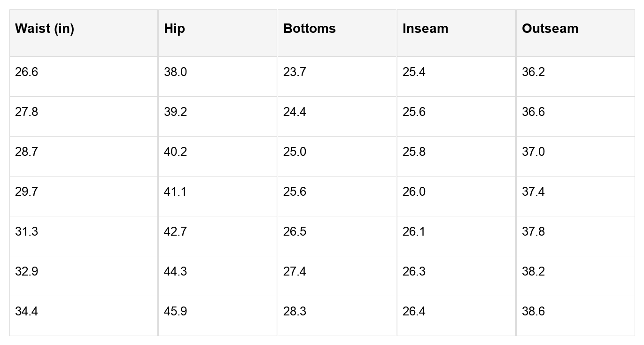Screen dimensions: 644x345
Task: Click the bottoms value 24.4 cell
Action: pos(295,112)
